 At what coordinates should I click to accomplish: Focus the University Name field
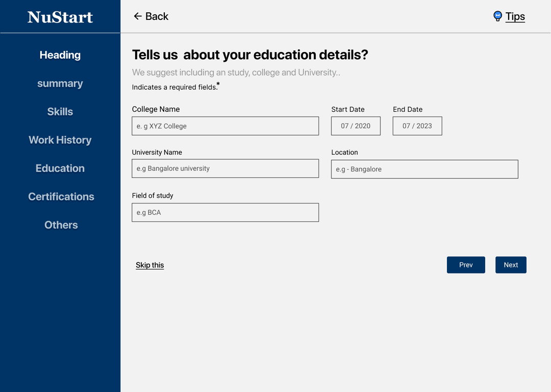[x=226, y=168]
